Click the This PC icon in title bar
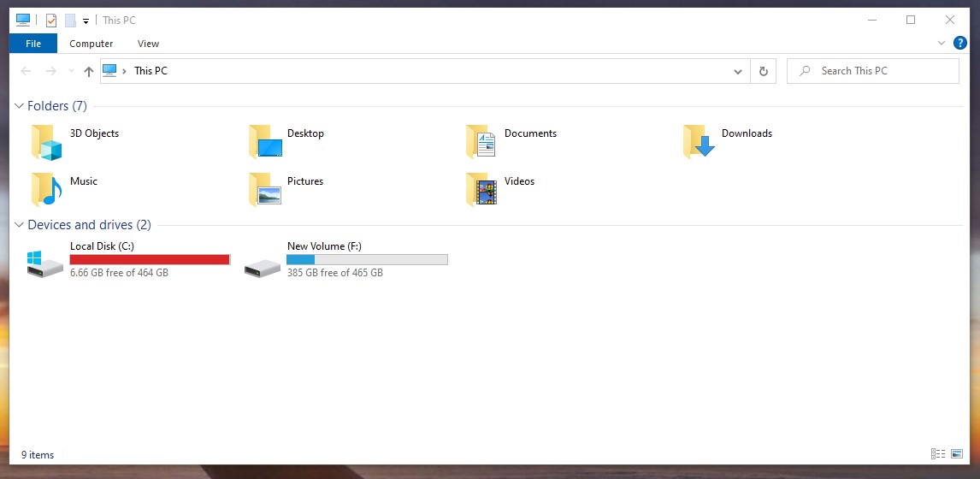Screen dimensions: 980x479 tap(23, 20)
